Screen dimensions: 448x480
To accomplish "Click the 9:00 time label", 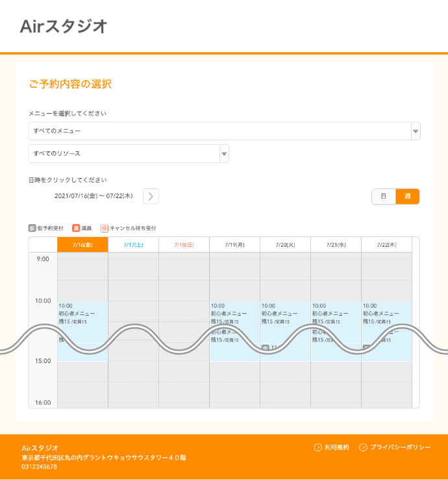I will tap(43, 259).
